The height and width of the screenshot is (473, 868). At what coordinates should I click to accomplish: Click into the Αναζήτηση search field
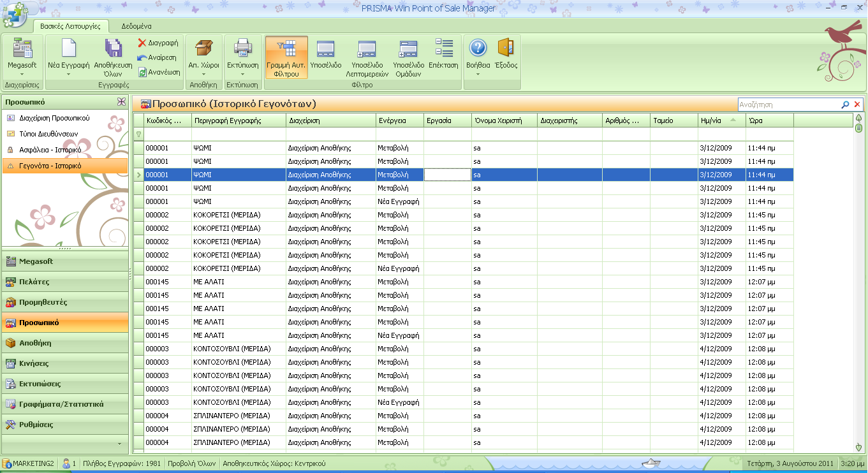[x=788, y=105]
